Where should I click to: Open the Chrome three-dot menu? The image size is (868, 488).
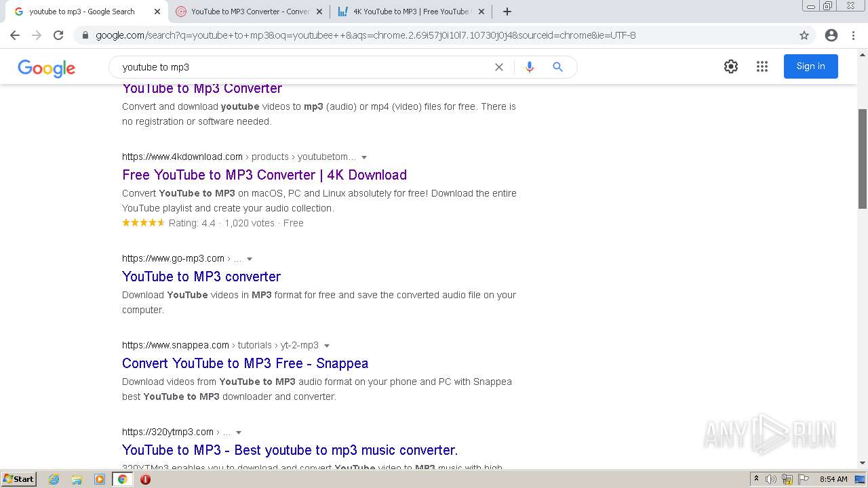click(x=854, y=35)
